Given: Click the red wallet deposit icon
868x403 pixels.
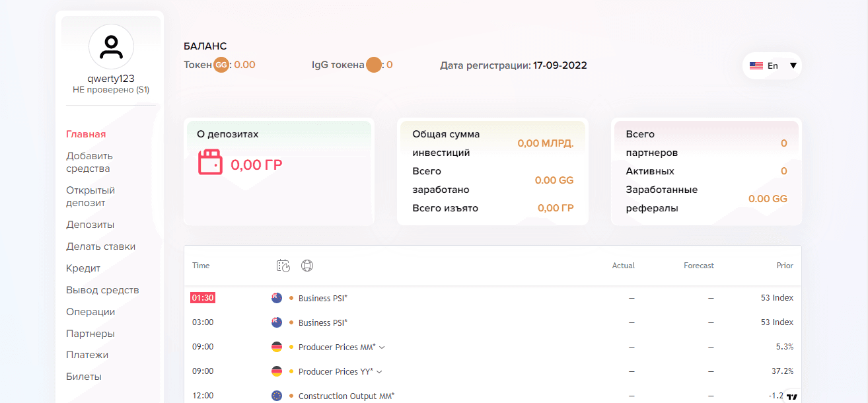Looking at the screenshot, I should tap(211, 163).
